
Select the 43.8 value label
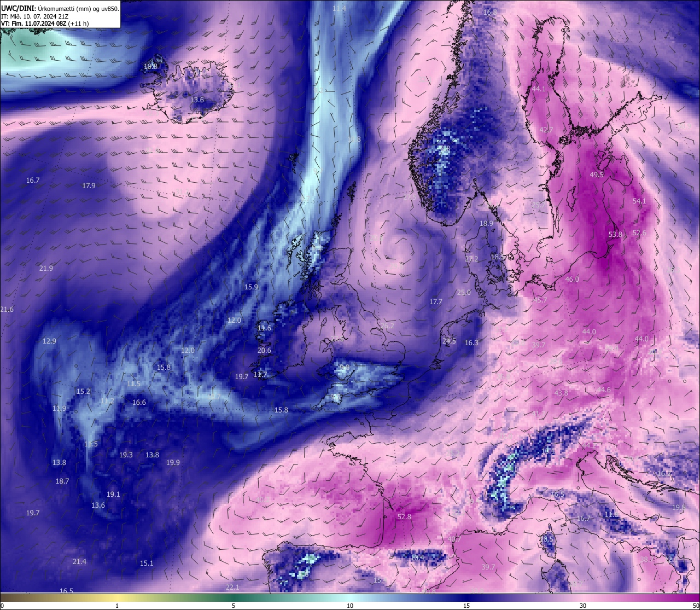pos(561,393)
